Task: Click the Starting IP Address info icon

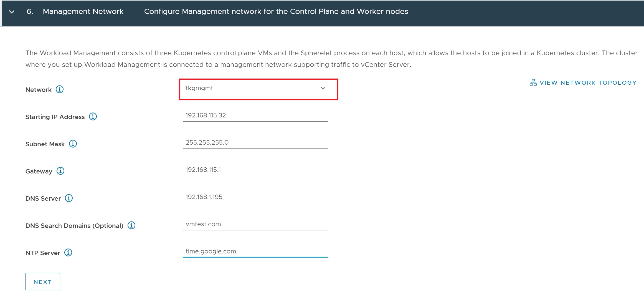Action: click(x=93, y=117)
